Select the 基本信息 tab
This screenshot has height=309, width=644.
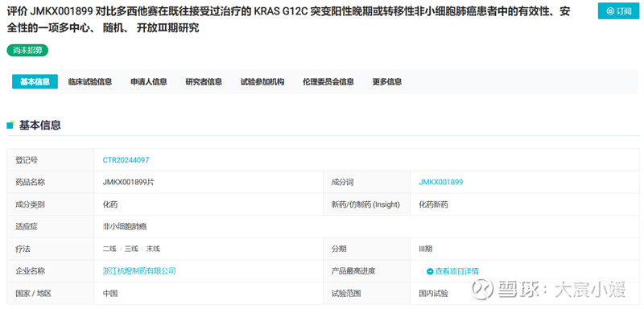pos(35,81)
